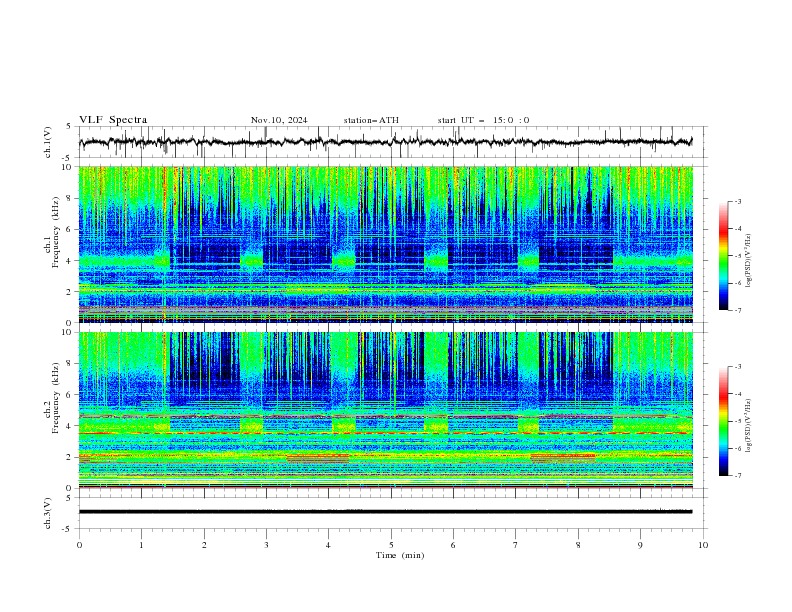This screenshot has height=612, width=792.
Task: Click the ch.2 'Frequency (kHz)' axis label
Action: (56, 398)
